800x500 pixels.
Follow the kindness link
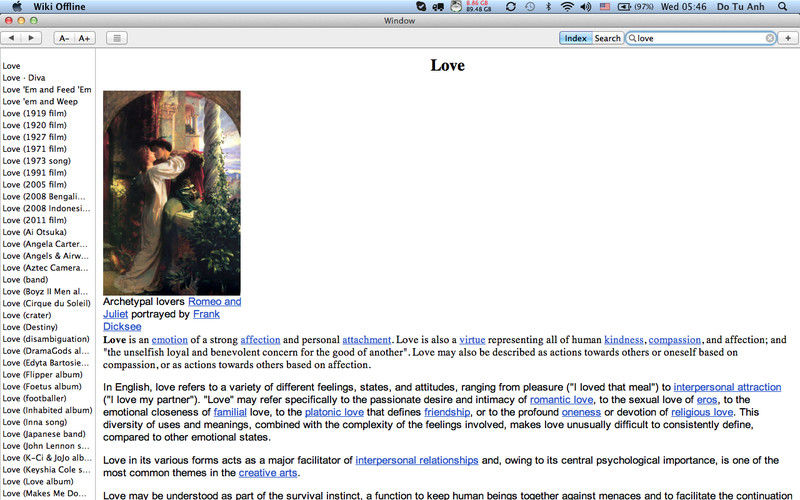(623, 340)
